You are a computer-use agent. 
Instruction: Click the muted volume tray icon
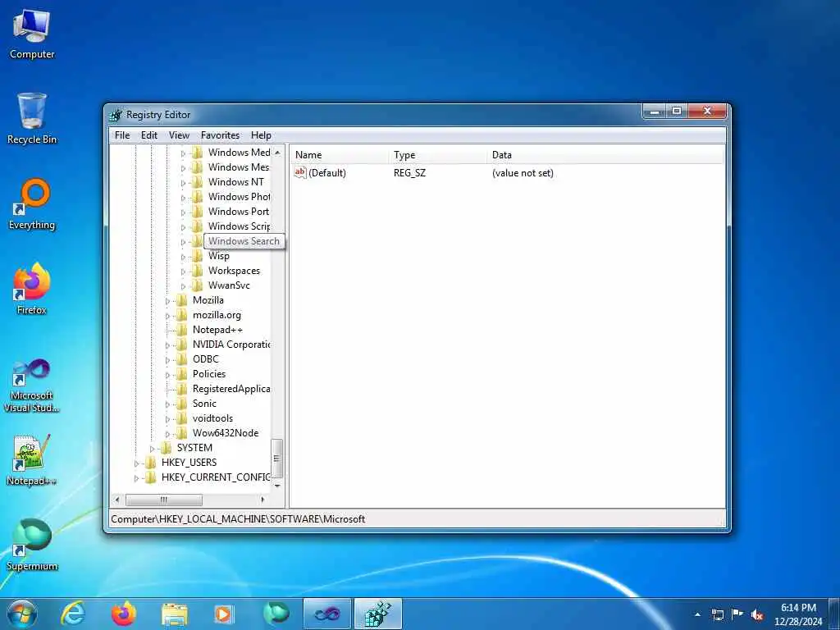point(757,614)
